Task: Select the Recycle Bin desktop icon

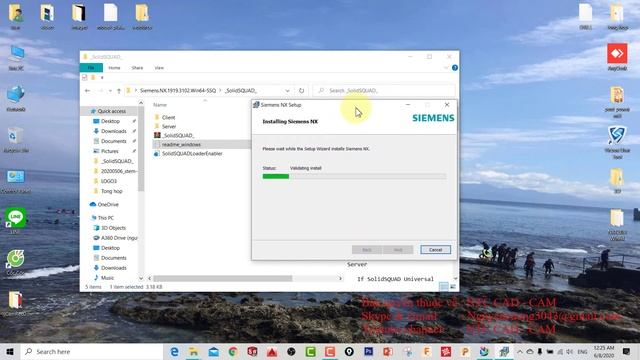Action: tap(16, 139)
